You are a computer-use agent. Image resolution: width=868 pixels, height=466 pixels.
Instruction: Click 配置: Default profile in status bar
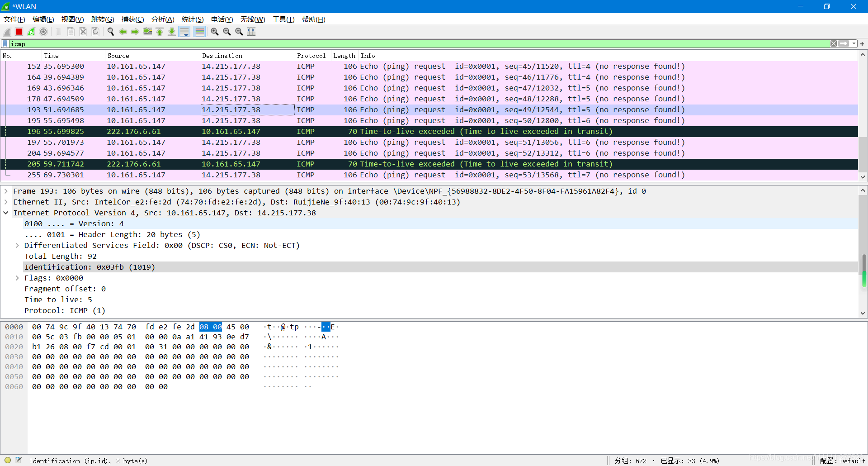pos(843,461)
